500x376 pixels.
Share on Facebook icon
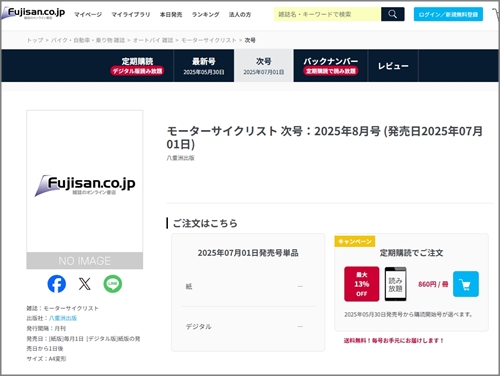(57, 284)
